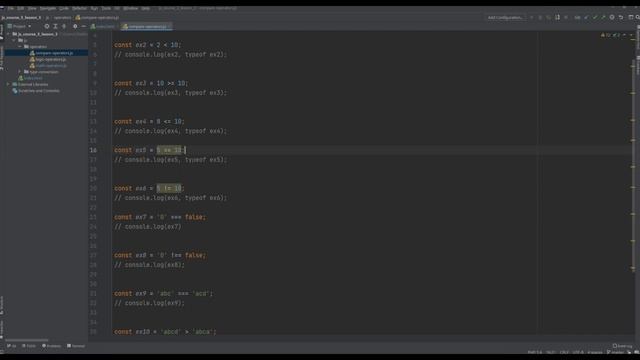Open Project panel gear options

pos(75,26)
